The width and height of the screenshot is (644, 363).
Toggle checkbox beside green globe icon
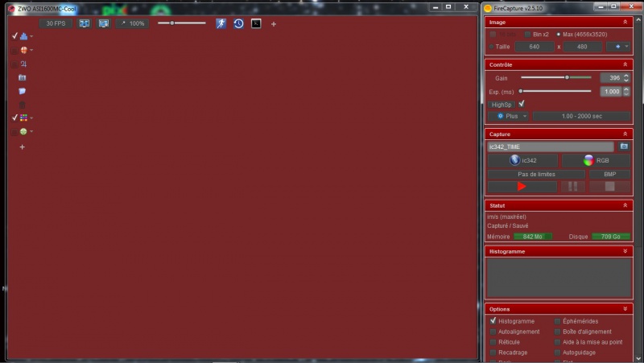pyautogui.click(x=14, y=132)
